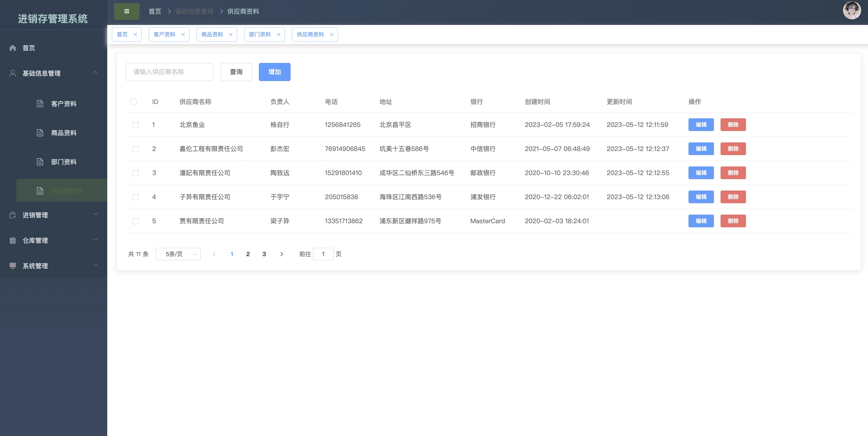The height and width of the screenshot is (436, 868).
Task: Click the home icon in sidebar
Action: coord(13,48)
